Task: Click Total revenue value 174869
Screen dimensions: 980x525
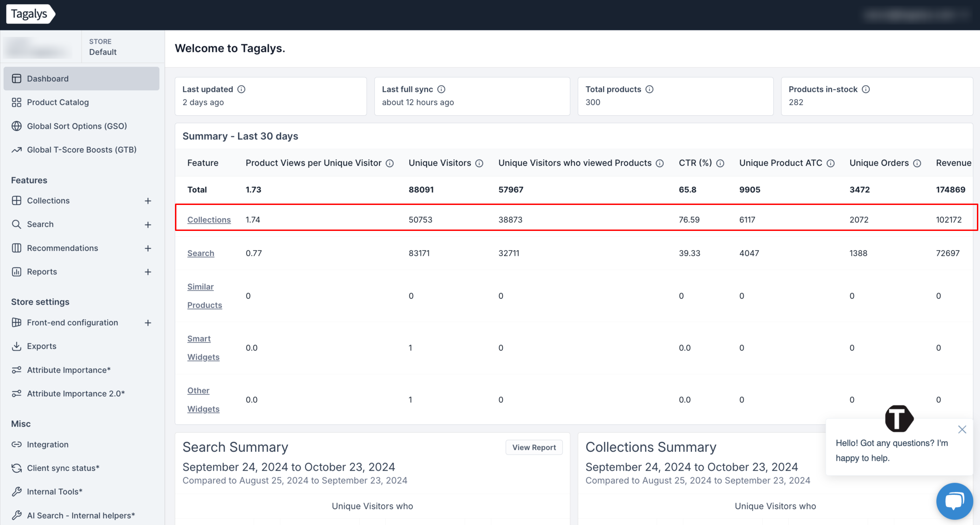Action: tap(950, 190)
